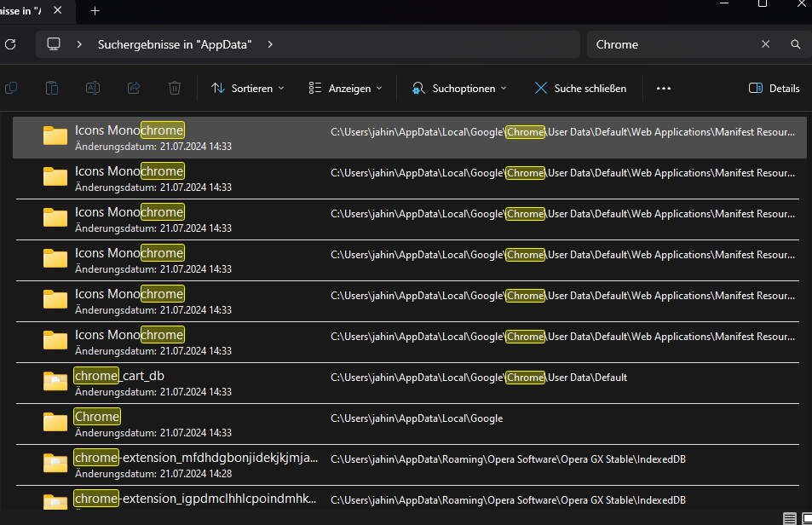Click the Share toolbar icon

click(134, 88)
